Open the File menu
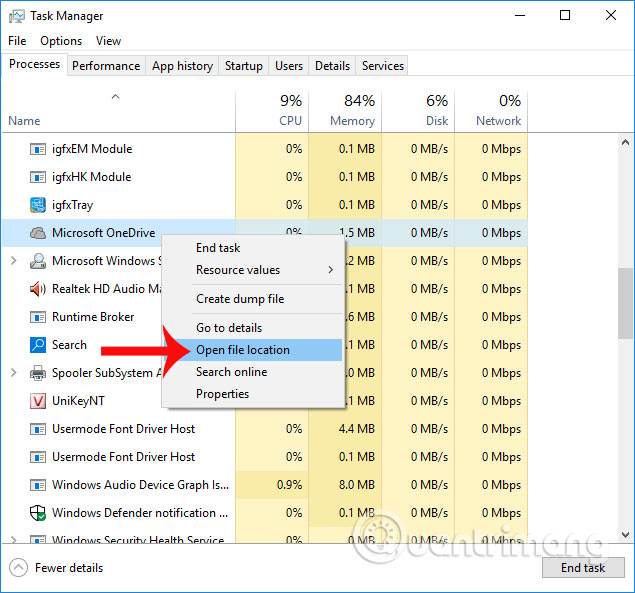Image resolution: width=635 pixels, height=593 pixels. click(17, 41)
